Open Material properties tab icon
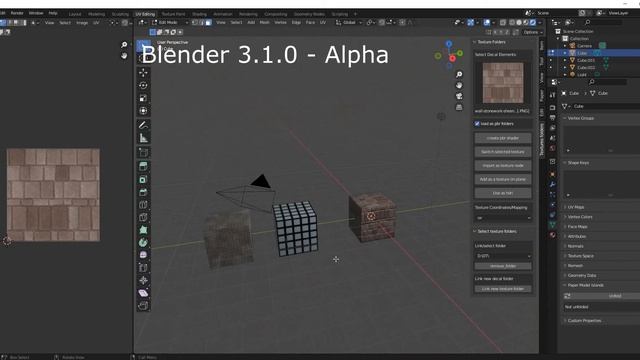The width and height of the screenshot is (640, 360). [x=552, y=235]
